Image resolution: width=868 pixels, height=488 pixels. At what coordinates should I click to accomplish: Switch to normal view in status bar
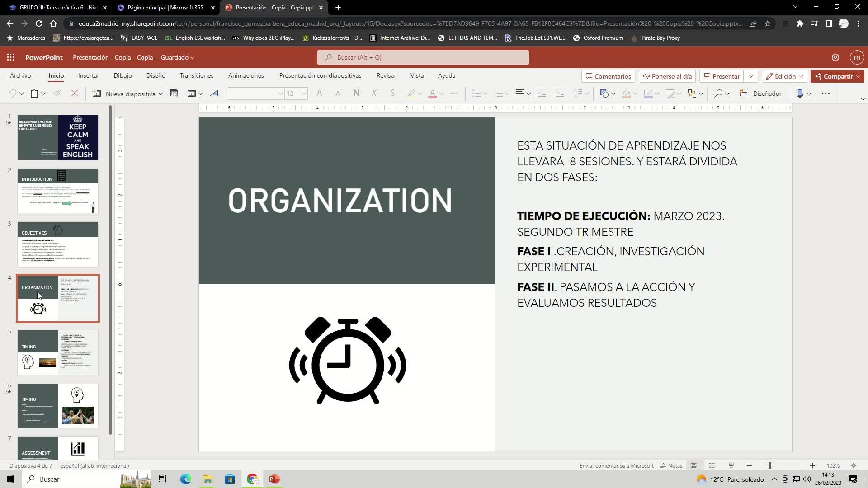693,465
